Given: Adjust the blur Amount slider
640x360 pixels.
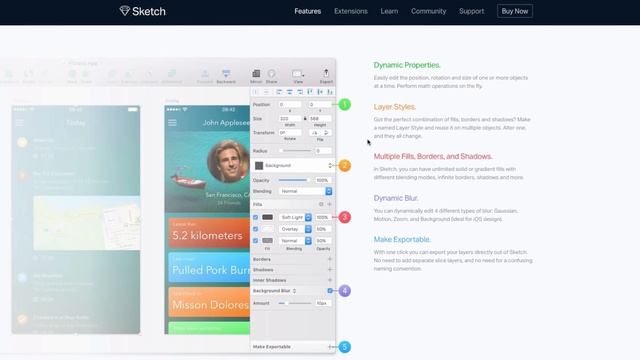Looking at the screenshot, I should [295, 303].
